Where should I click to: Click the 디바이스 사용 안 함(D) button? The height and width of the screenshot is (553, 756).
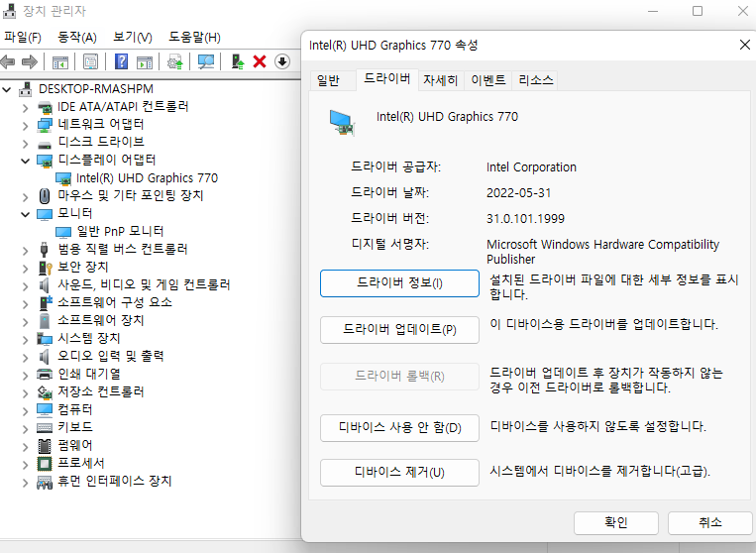(399, 428)
